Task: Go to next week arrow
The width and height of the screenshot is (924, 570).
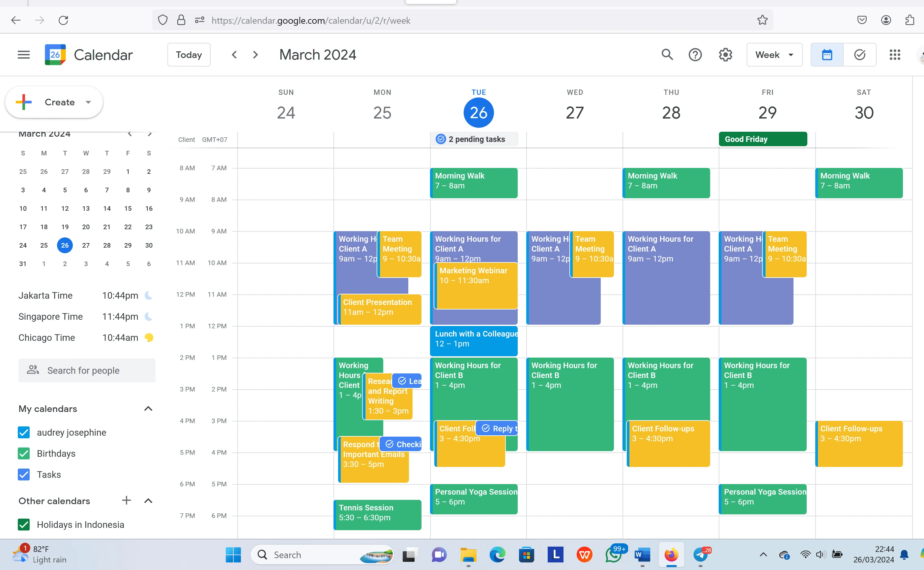Action: pos(255,55)
